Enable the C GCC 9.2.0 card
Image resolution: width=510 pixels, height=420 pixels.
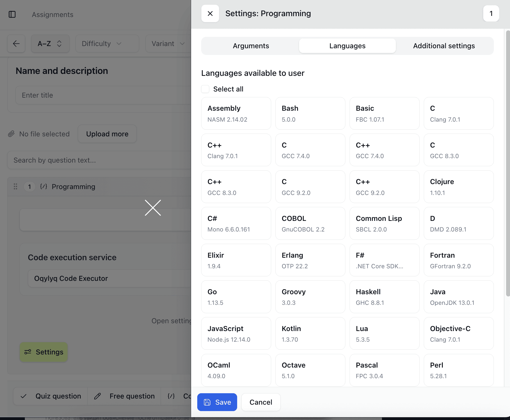310,187
